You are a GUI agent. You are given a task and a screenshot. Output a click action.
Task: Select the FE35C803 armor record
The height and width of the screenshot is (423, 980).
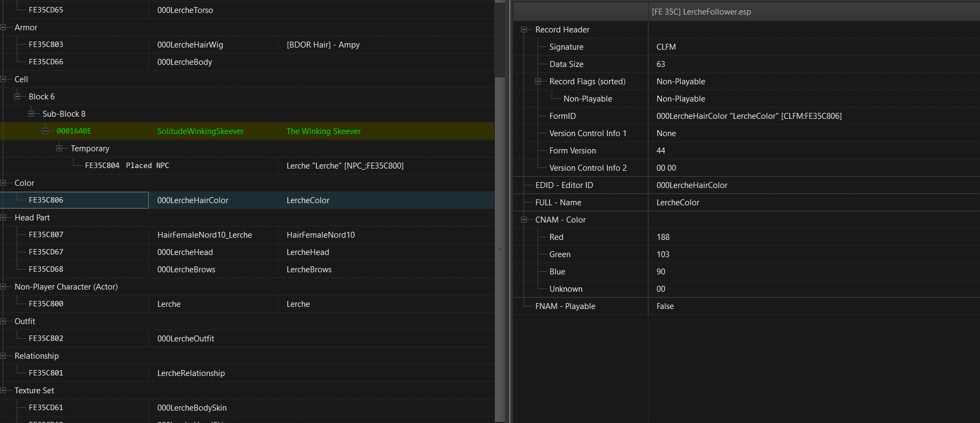click(x=46, y=45)
